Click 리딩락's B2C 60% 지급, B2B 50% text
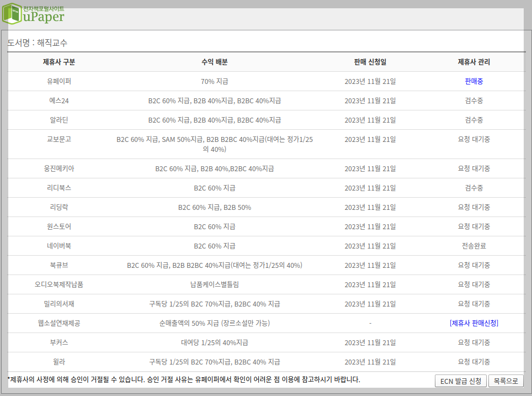Screen dimensions: 532x396 215,207
